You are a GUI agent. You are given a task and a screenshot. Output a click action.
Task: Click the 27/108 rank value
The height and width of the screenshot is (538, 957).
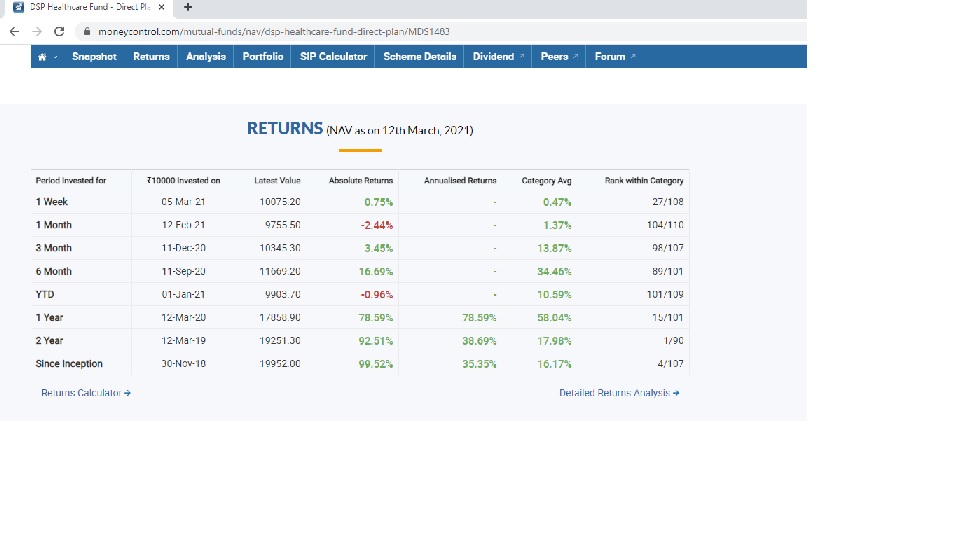668,202
